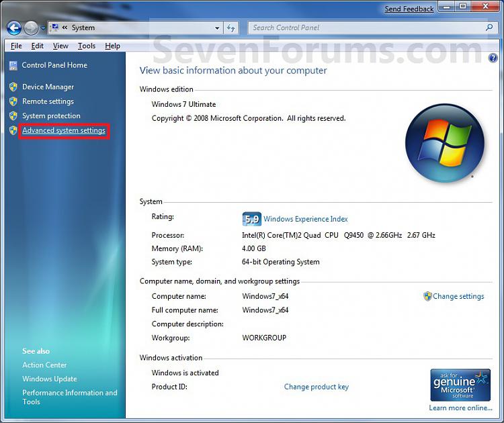Screen dimensions: 504x423
Task: Open Learn more online link
Action: click(x=460, y=408)
